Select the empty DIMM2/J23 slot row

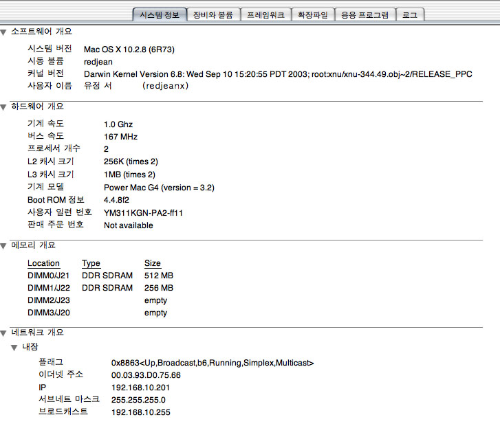pyautogui.click(x=48, y=300)
